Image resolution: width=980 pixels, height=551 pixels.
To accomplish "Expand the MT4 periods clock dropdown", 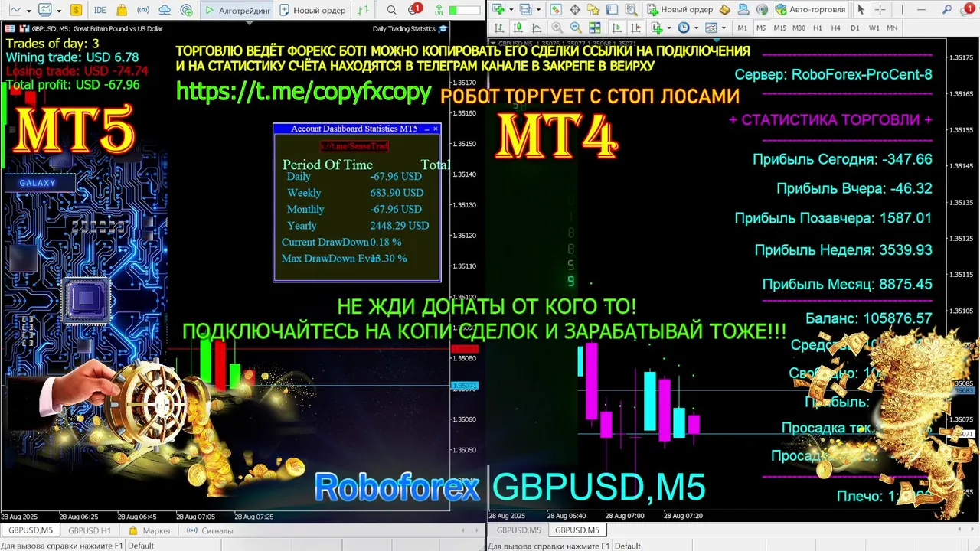I will 696,28.
